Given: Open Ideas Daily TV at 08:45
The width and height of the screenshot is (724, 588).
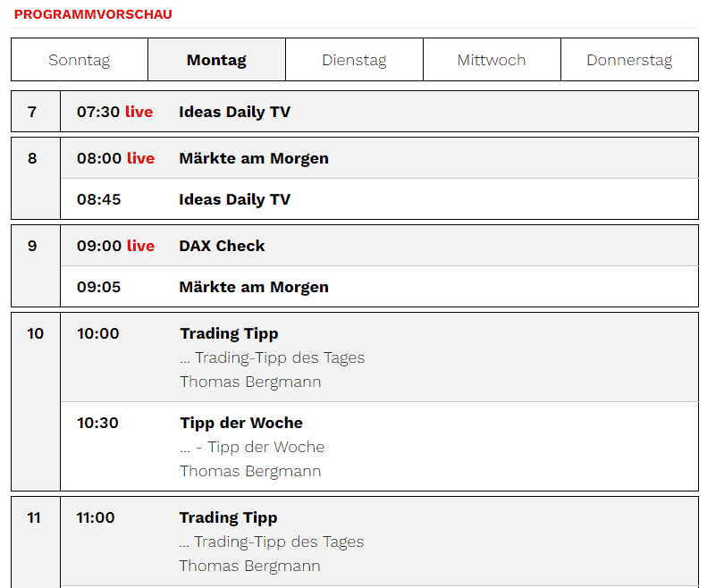Looking at the screenshot, I should click(x=236, y=199).
